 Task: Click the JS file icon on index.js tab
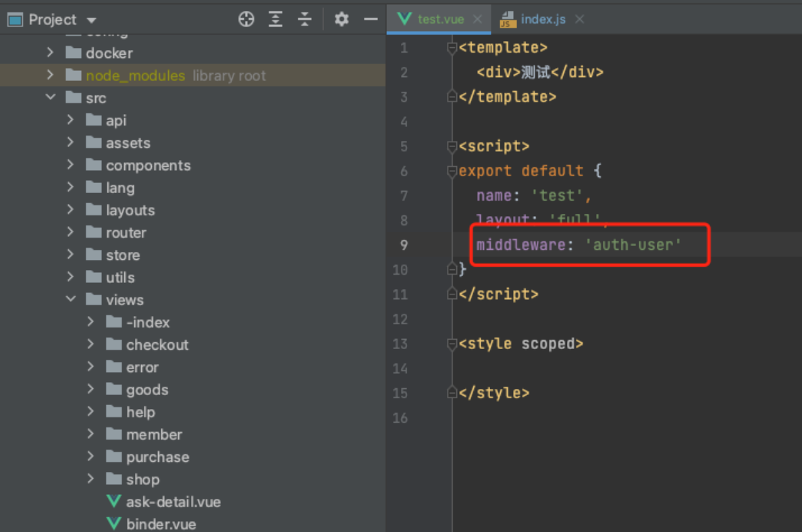coord(508,20)
